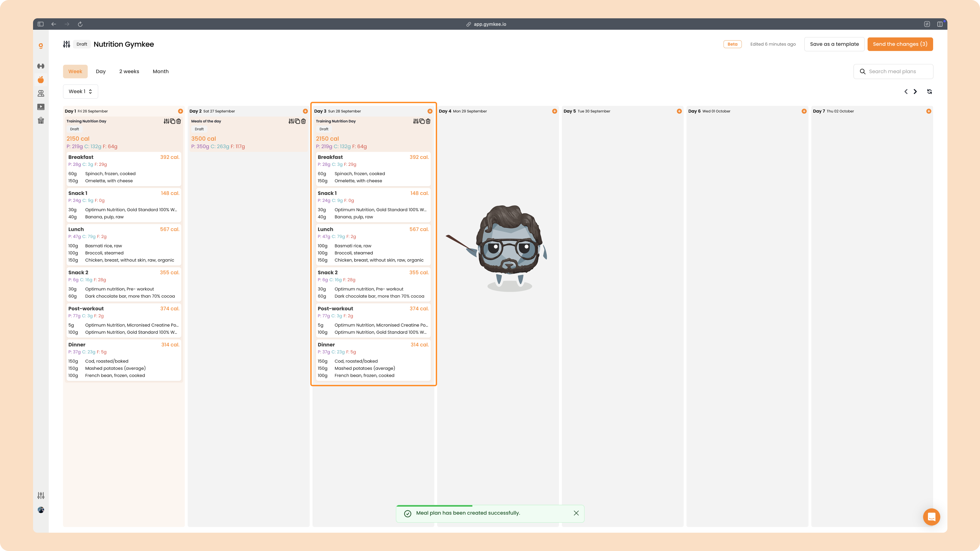Add a meal plan to Day 3
980x551 pixels.
coord(430,111)
